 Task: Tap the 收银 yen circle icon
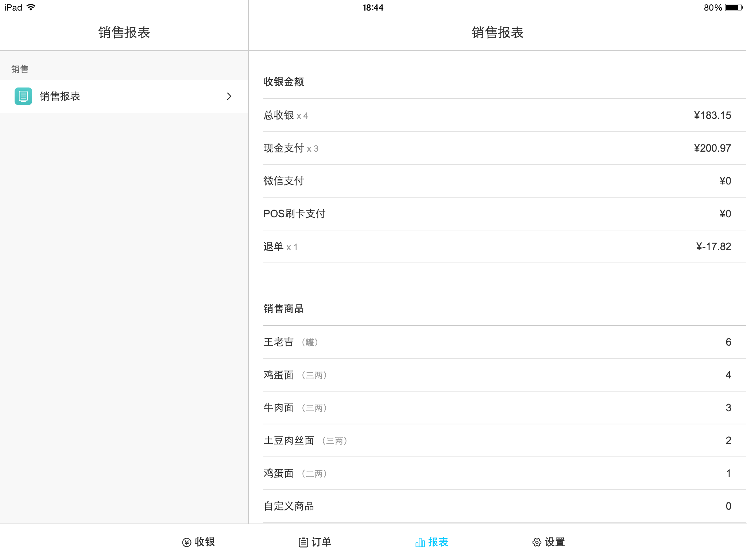(186, 542)
